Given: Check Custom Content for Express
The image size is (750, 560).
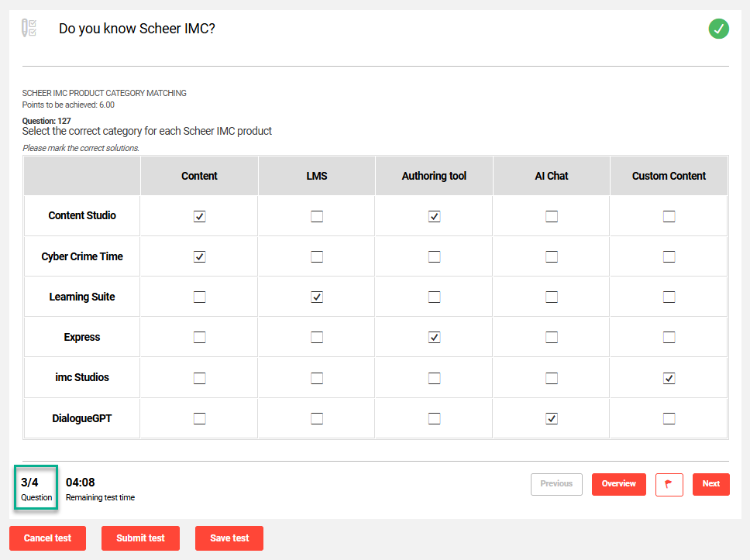Looking at the screenshot, I should pyautogui.click(x=669, y=337).
